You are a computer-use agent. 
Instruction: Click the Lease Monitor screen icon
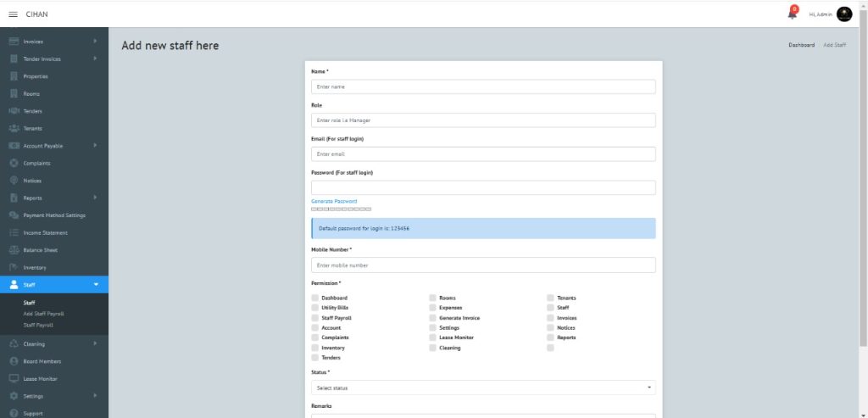coord(14,378)
